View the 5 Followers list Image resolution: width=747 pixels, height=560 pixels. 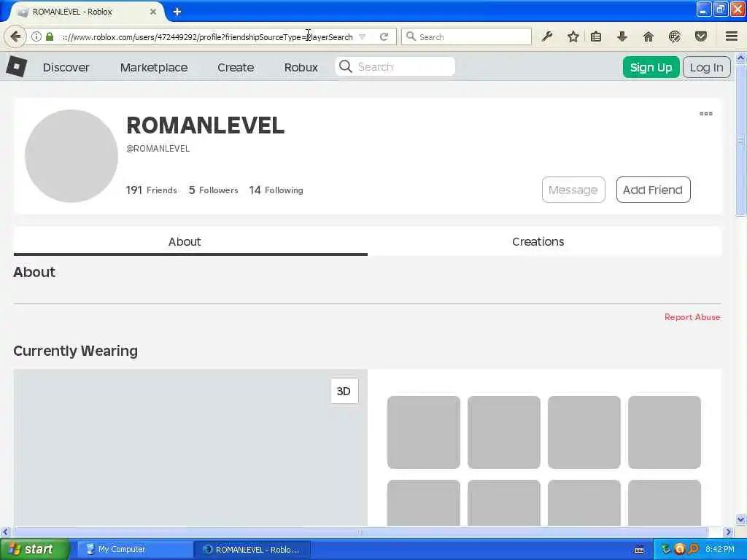214,190
